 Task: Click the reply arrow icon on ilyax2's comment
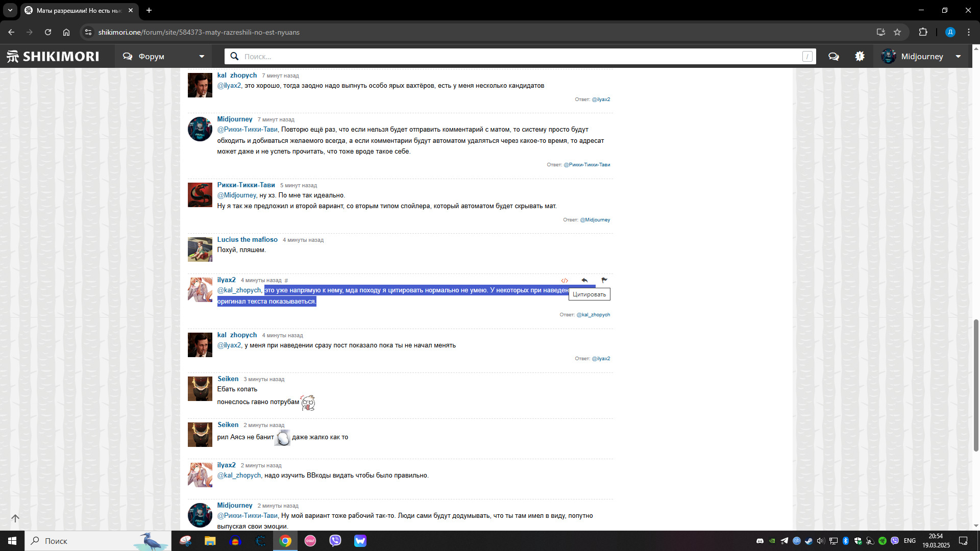coord(584,280)
